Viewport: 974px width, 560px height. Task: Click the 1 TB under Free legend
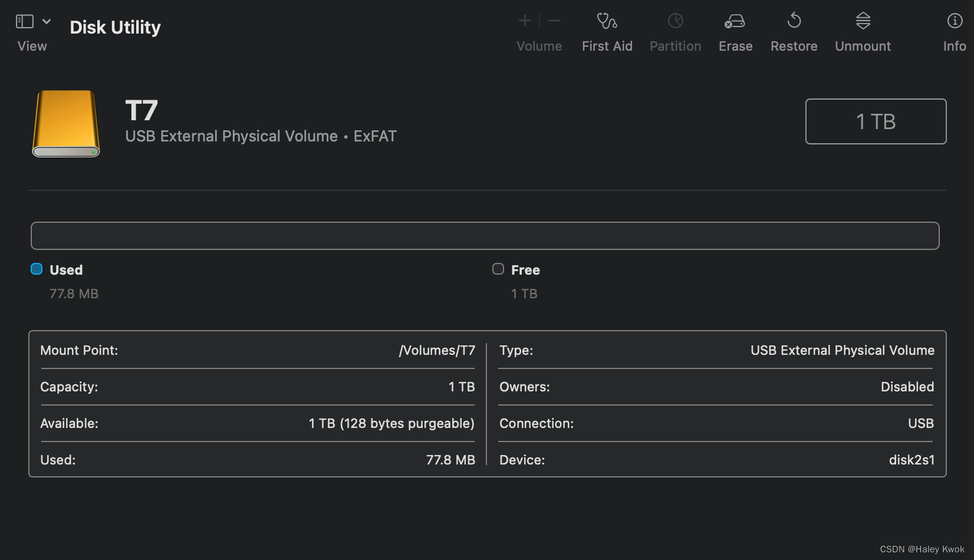pyautogui.click(x=524, y=294)
